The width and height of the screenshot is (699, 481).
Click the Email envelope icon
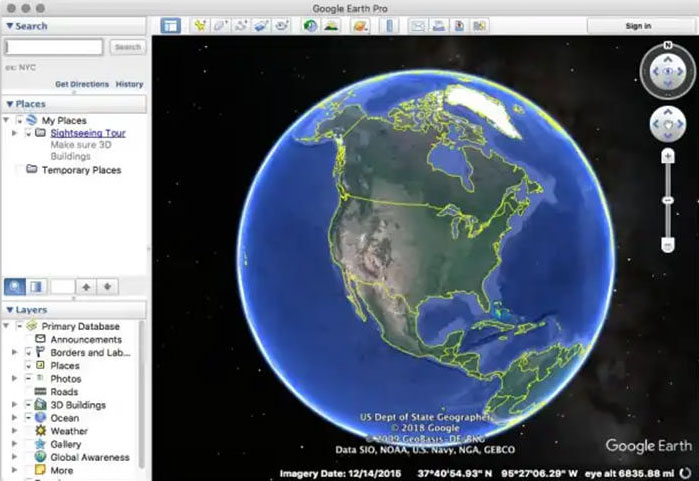pyautogui.click(x=418, y=25)
